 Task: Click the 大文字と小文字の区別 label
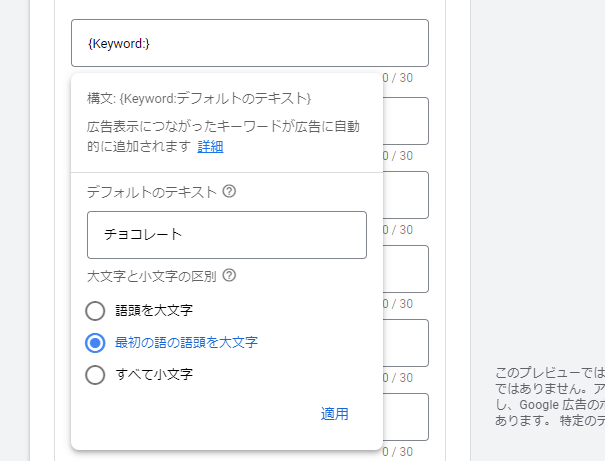point(152,276)
